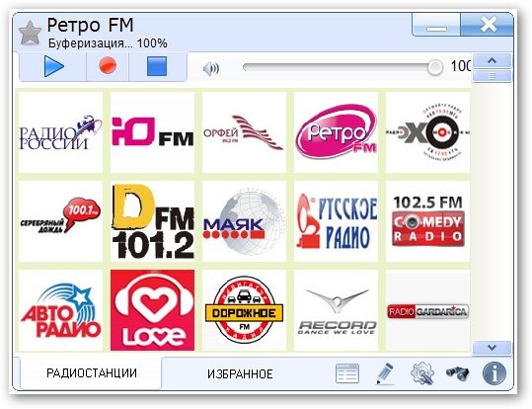Viewport: 532px width, 409px height.
Task: Click the Буферизация... 100% status text
Action: pos(108,43)
